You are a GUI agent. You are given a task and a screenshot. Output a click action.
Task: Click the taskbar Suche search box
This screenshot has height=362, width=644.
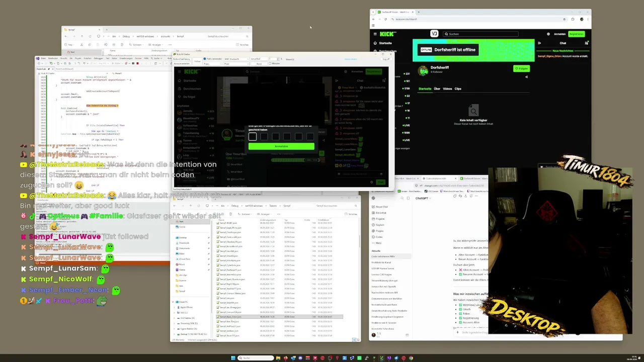[x=256, y=358]
